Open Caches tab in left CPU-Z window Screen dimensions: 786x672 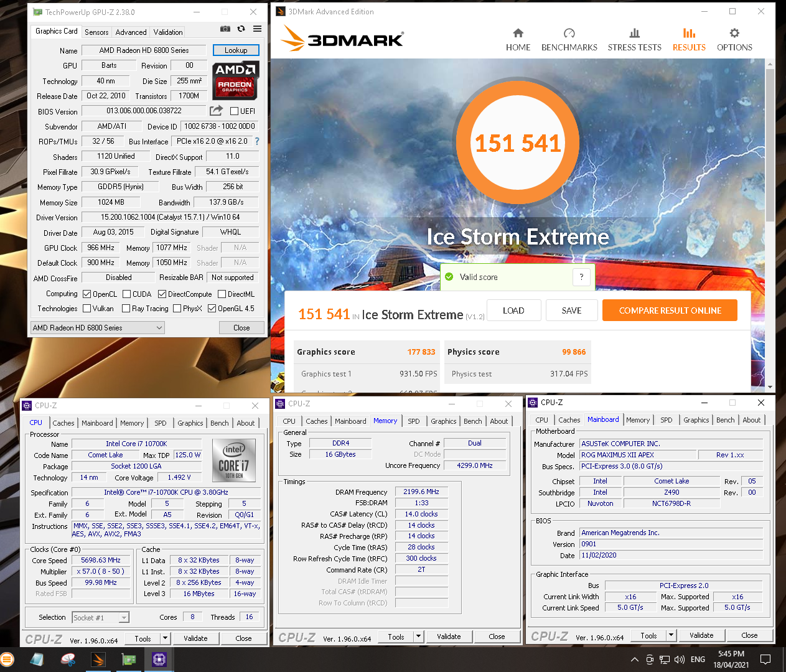[63, 423]
